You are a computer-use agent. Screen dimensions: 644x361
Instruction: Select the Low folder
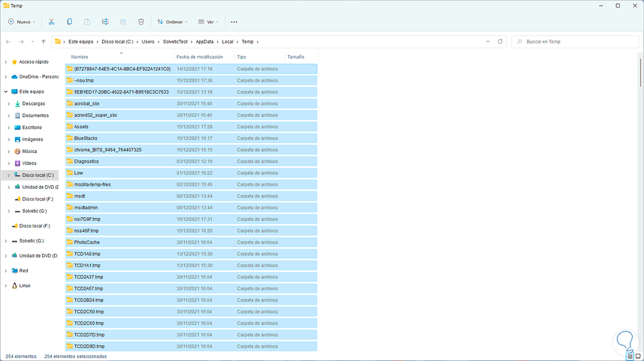coord(191,173)
